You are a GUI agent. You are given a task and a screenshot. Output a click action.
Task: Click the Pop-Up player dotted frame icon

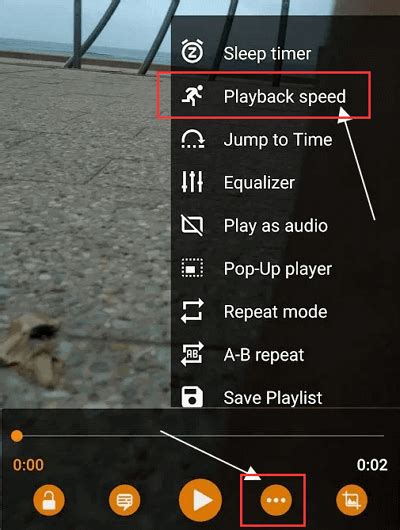192,268
